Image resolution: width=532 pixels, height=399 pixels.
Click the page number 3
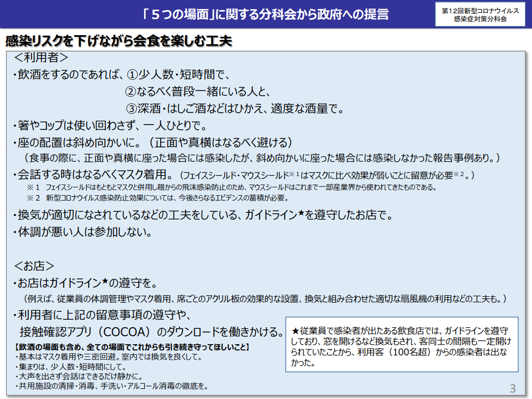(513, 388)
